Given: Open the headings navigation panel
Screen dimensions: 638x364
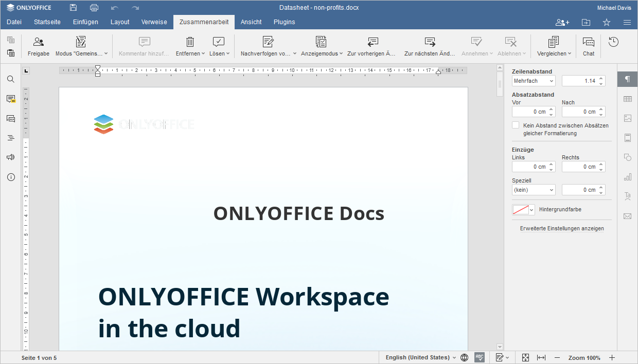Looking at the screenshot, I should point(11,138).
